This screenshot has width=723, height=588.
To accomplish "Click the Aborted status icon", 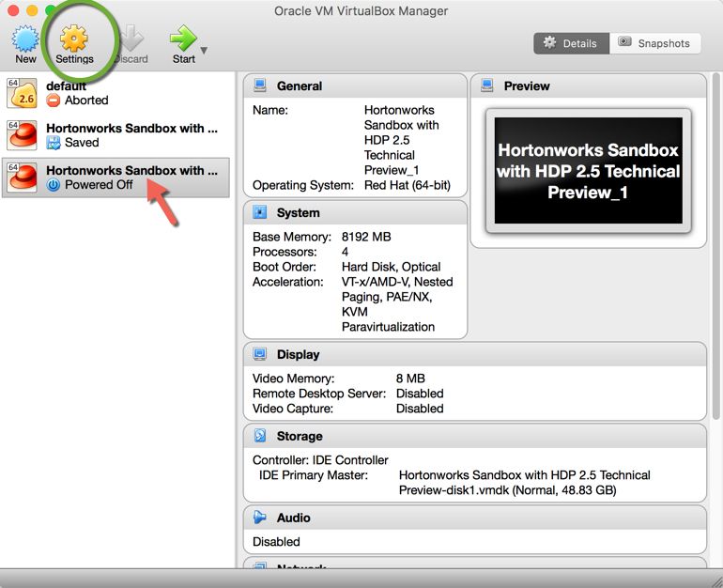I will (53, 101).
